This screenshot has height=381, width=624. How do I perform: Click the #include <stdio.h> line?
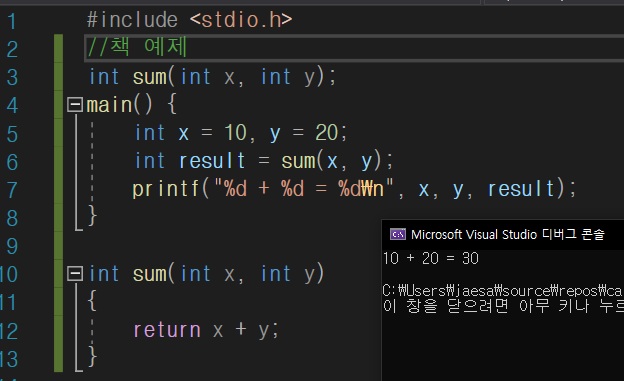[189, 20]
